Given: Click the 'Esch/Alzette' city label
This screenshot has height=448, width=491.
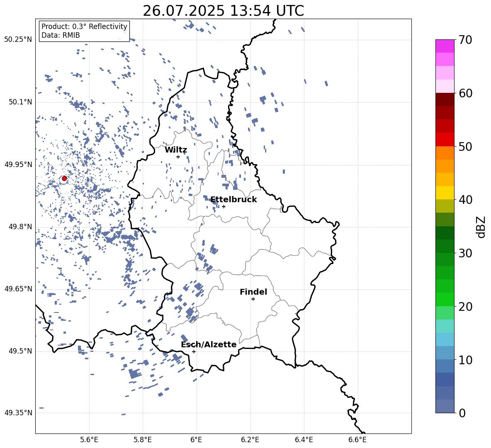Looking at the screenshot, I should tap(209, 345).
